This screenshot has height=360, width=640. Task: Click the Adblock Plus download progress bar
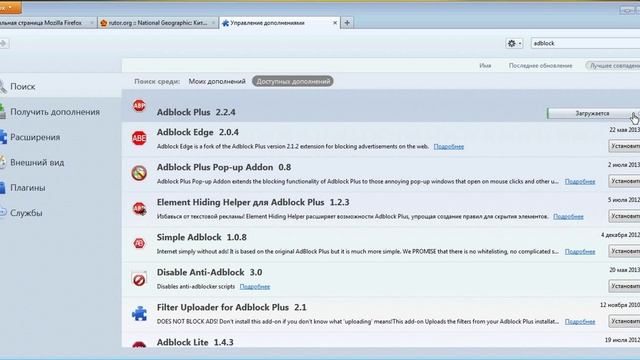(592, 113)
